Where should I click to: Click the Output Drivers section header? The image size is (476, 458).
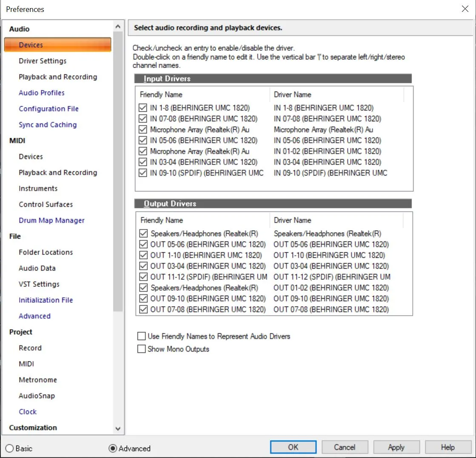coord(273,203)
